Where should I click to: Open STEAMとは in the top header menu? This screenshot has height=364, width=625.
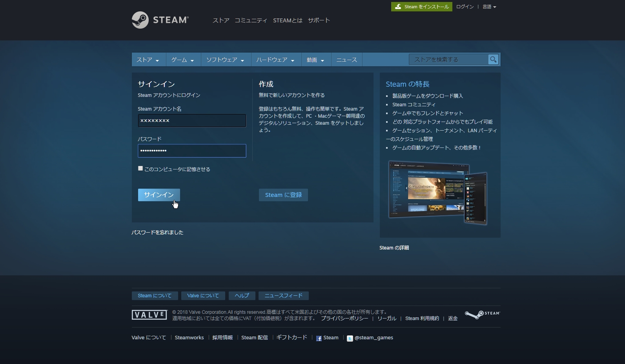288,20
